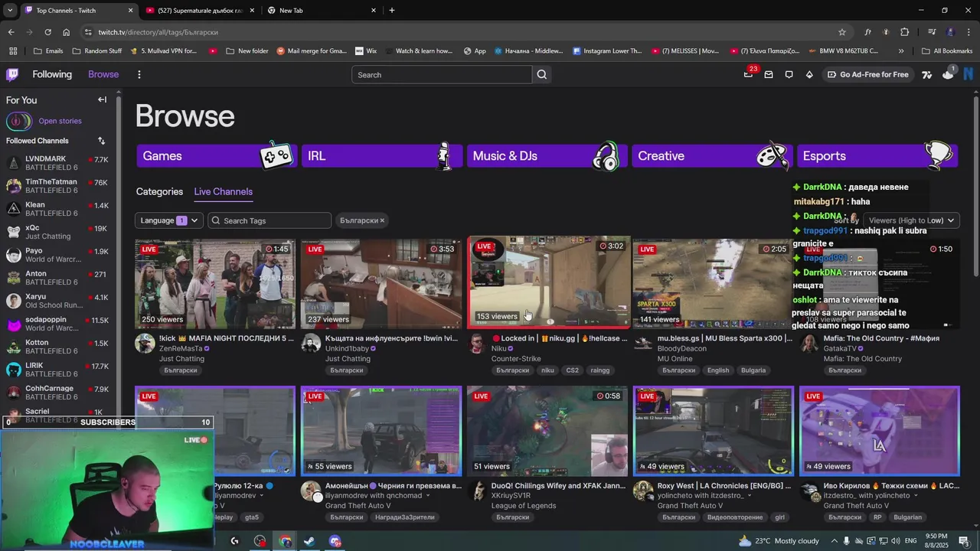
Task: Open Chrome extensions puzzle icon
Action: (905, 32)
